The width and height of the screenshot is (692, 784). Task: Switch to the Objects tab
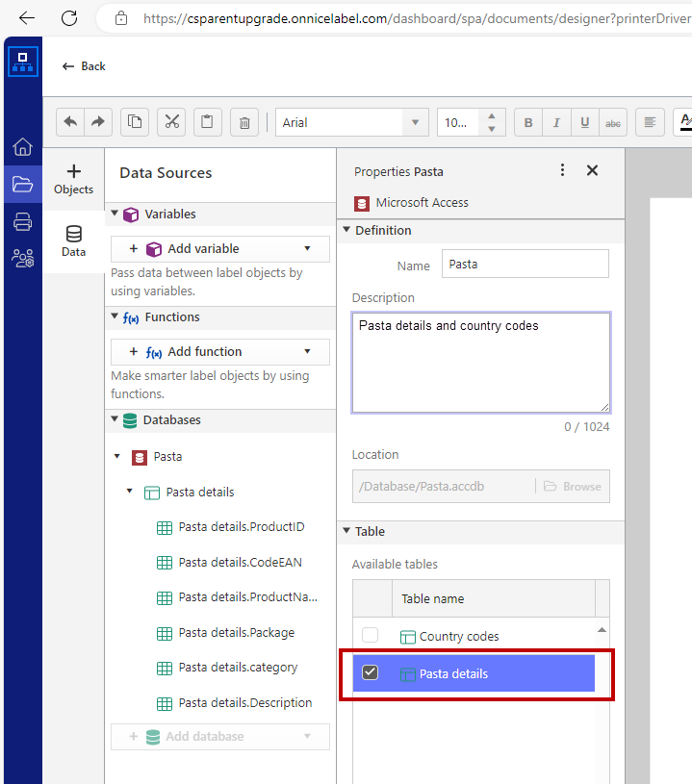click(73, 179)
